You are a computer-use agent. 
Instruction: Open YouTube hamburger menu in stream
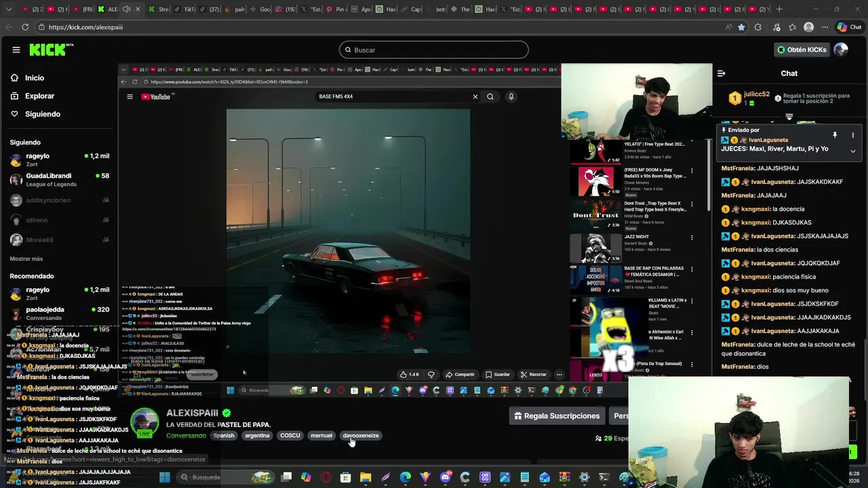point(130,97)
